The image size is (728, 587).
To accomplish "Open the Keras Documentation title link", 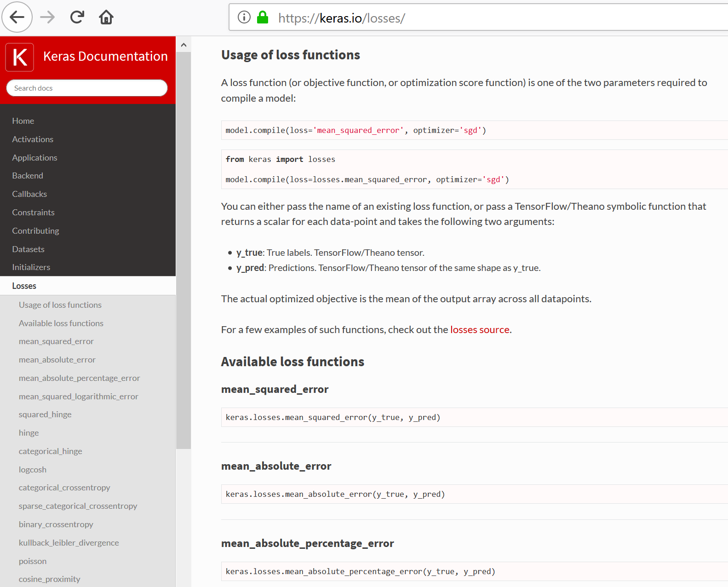I will [x=105, y=56].
